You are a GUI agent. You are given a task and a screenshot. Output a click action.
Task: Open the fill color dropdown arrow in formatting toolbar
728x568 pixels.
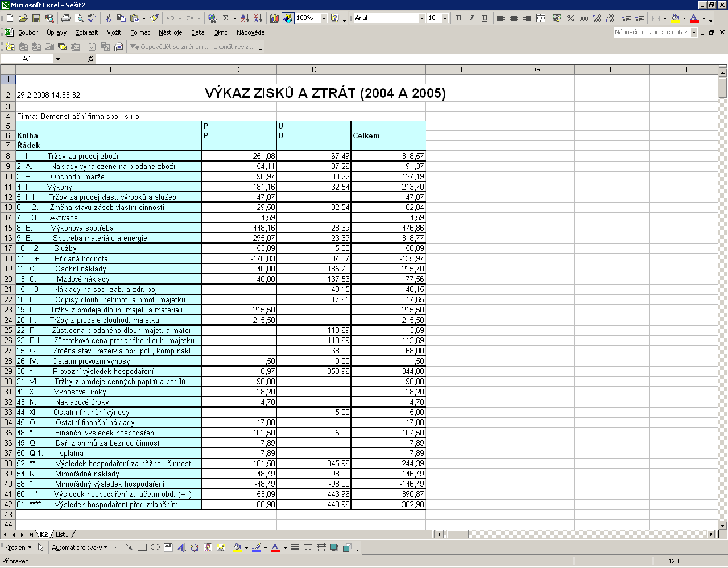point(684,18)
